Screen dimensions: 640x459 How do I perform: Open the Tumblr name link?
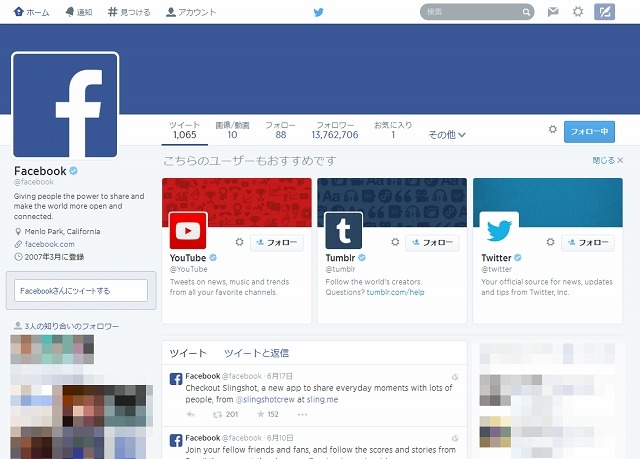pos(340,258)
